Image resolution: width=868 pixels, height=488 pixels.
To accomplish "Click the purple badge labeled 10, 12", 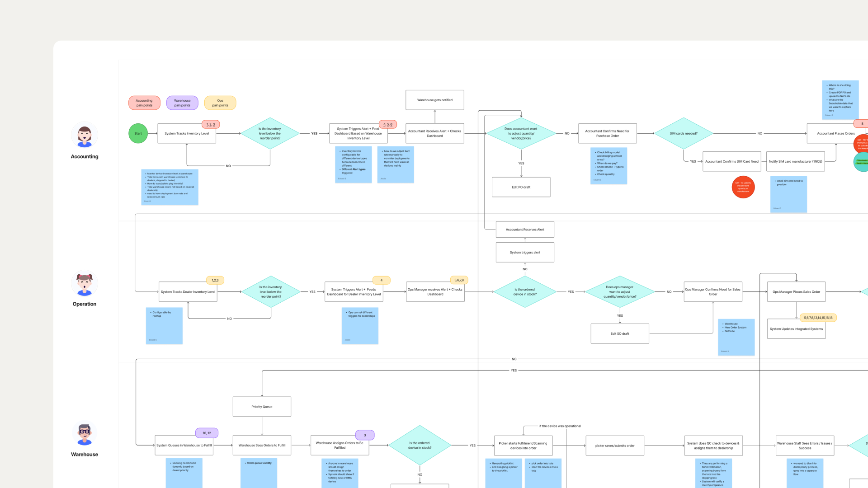I will point(207,433).
